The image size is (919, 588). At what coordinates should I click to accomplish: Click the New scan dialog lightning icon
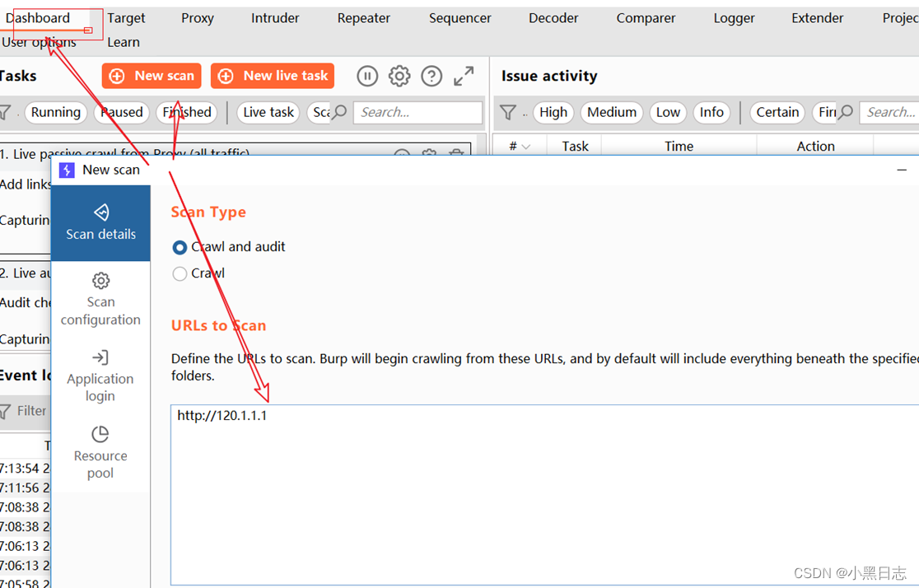[x=67, y=170]
